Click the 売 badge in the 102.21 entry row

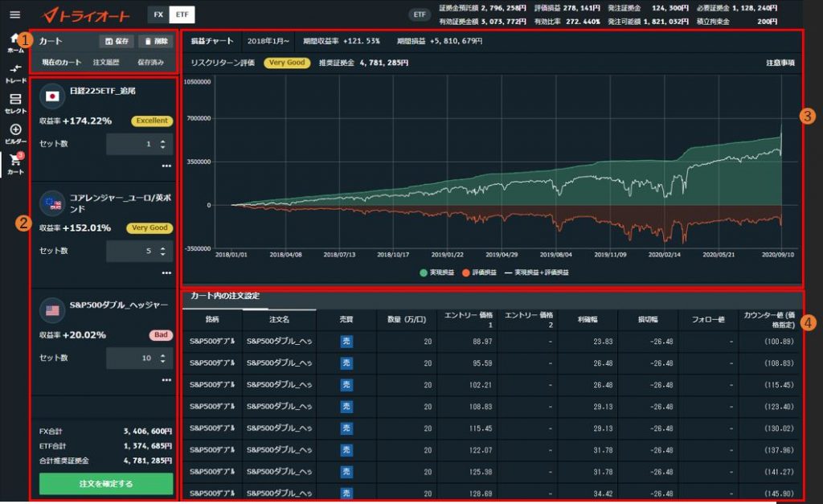tap(346, 385)
